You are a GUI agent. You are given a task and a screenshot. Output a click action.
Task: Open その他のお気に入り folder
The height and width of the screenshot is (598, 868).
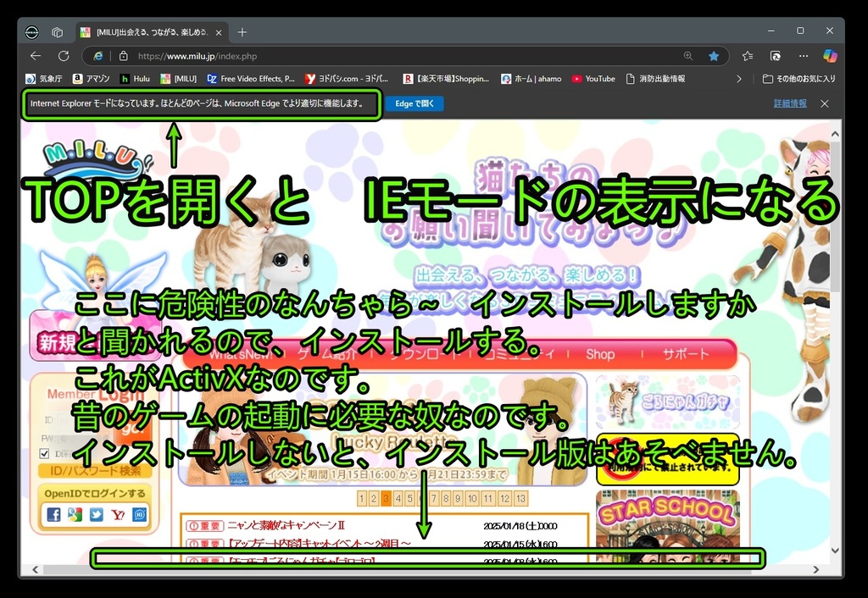[798, 79]
